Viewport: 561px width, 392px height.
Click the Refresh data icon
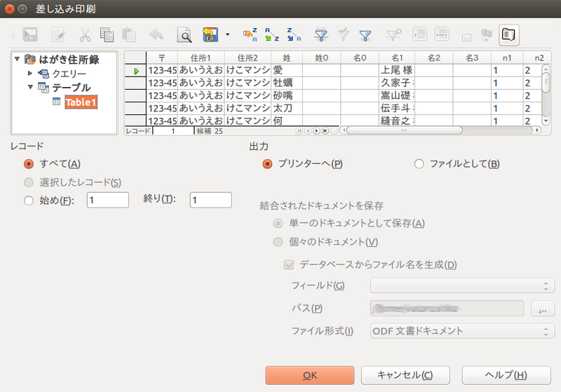point(210,34)
